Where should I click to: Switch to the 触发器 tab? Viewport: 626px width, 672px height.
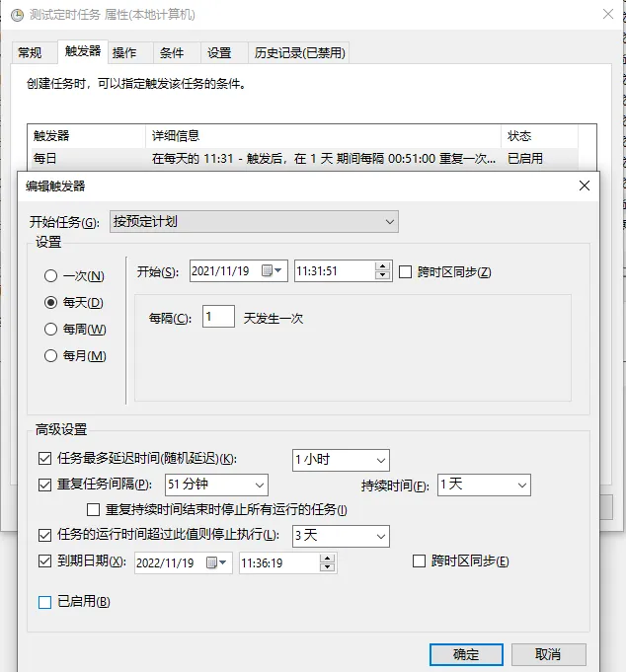pyautogui.click(x=82, y=51)
